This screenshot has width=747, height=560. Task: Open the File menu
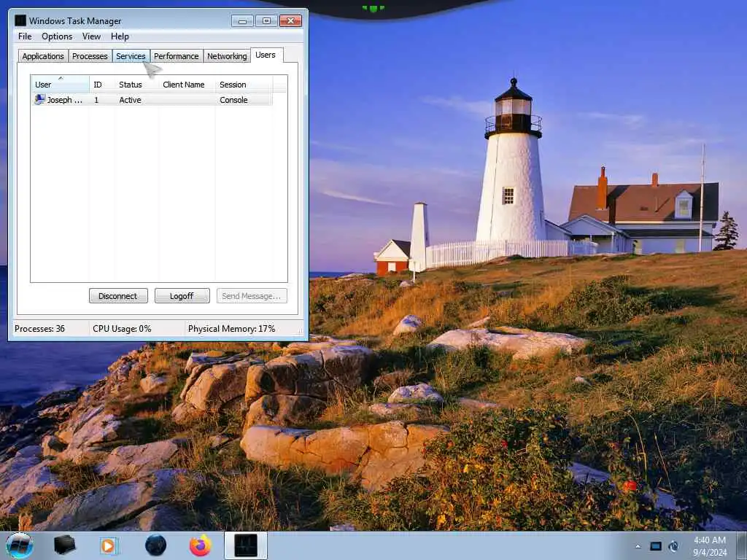[25, 36]
